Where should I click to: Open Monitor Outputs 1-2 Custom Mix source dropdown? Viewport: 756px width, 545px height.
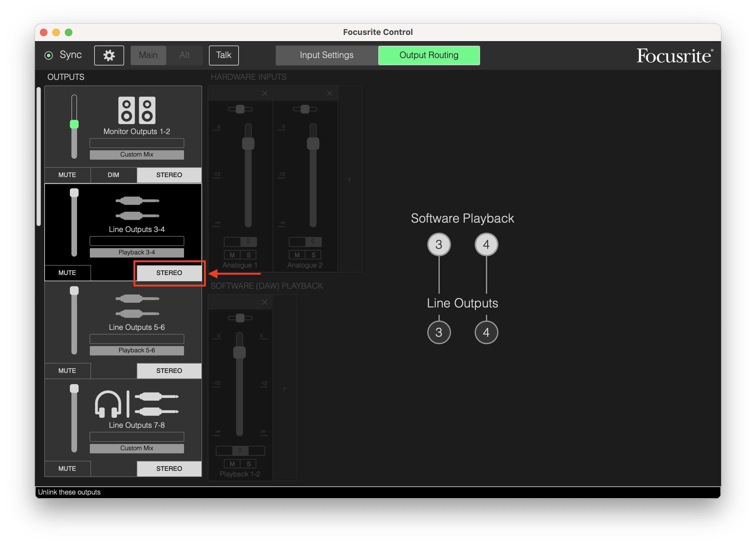tap(137, 155)
